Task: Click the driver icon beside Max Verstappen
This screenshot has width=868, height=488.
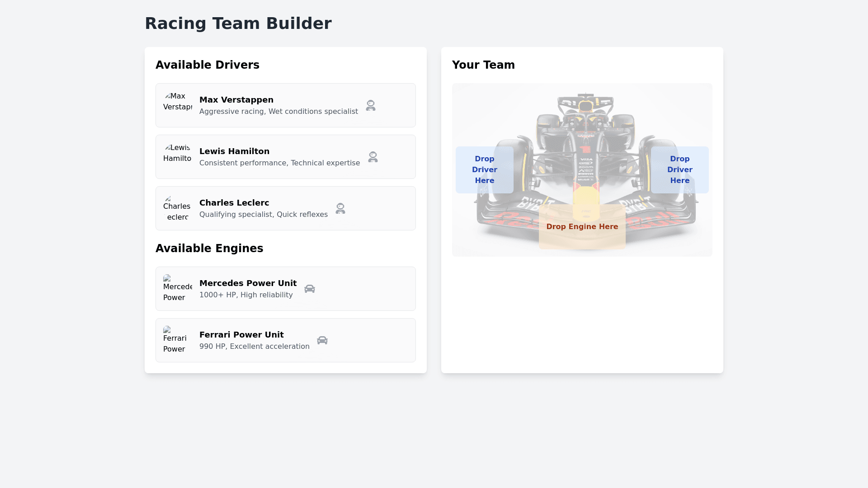Action: (371, 106)
